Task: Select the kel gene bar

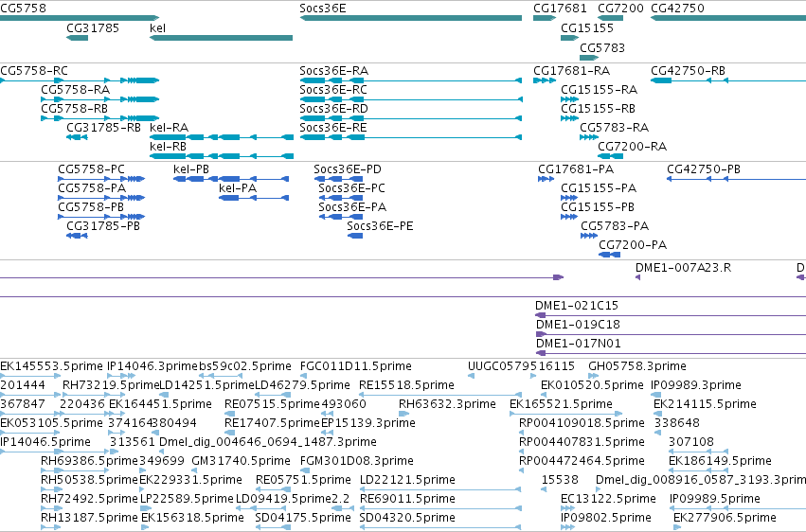Action: click(x=221, y=38)
